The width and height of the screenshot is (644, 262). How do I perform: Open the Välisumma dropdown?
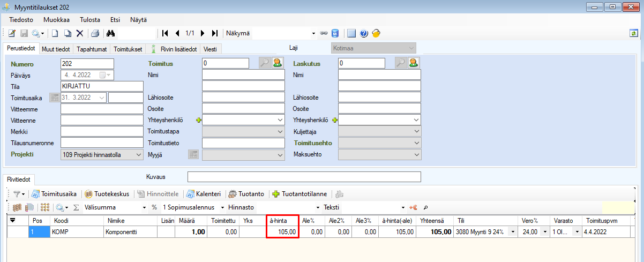click(144, 207)
